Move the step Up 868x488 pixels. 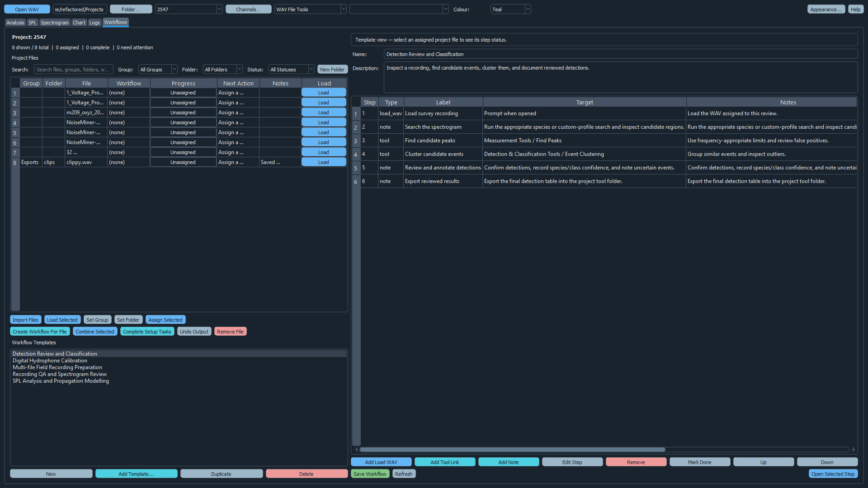(x=764, y=462)
